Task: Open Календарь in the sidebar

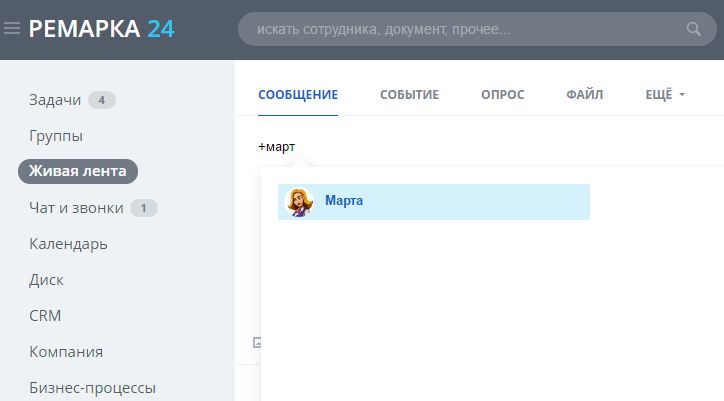Action: 68,244
